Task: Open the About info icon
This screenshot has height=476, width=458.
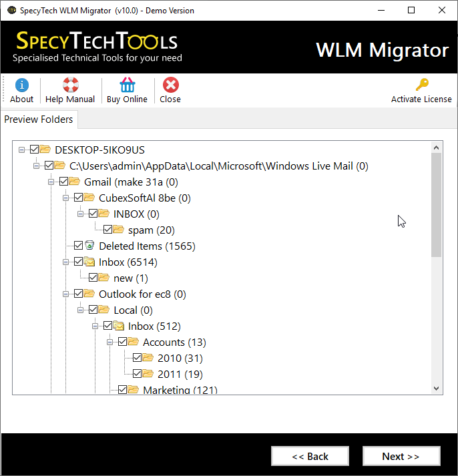Action: tap(22, 85)
